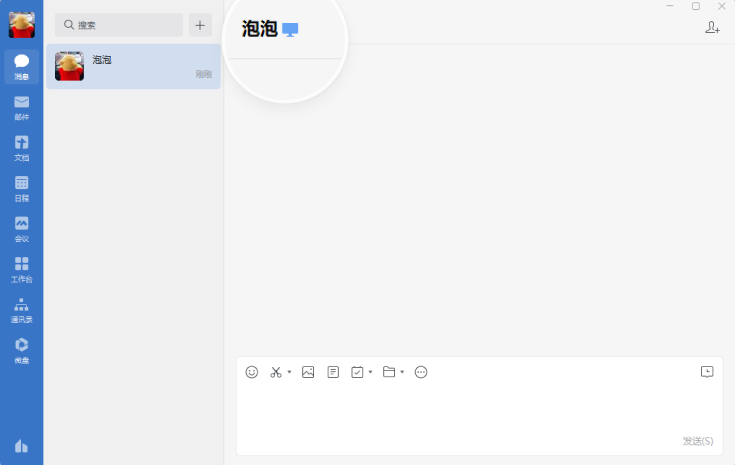Open the 工作台 (Workbench) section
Screen dimensions: 735x465
tap(21, 269)
